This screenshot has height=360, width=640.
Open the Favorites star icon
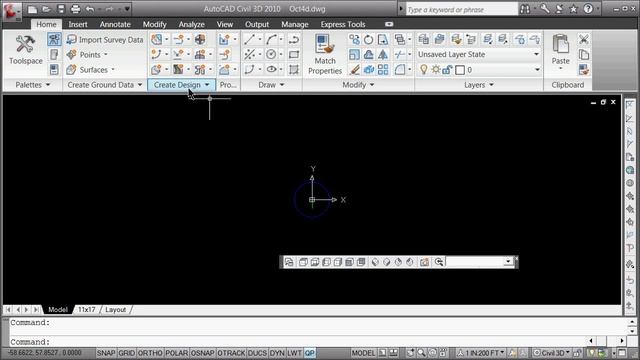tap(573, 9)
